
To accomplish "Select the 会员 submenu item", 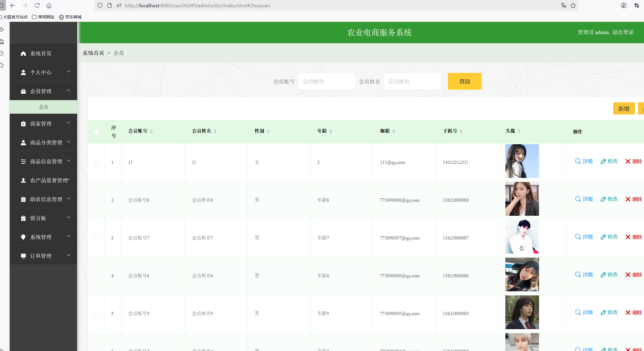I will [x=43, y=107].
